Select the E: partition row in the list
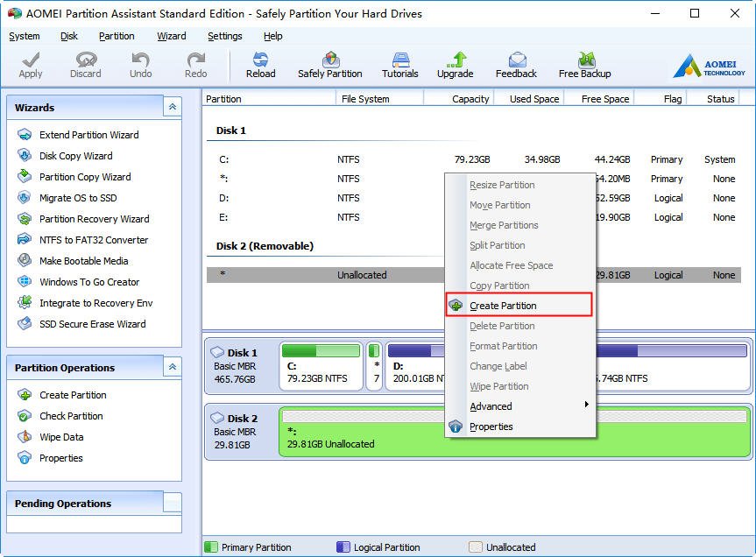This screenshot has width=756, height=557. point(473,217)
